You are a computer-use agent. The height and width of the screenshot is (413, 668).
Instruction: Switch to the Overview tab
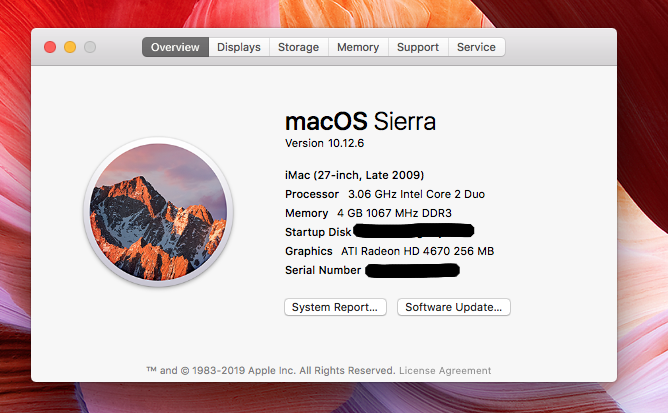175,47
